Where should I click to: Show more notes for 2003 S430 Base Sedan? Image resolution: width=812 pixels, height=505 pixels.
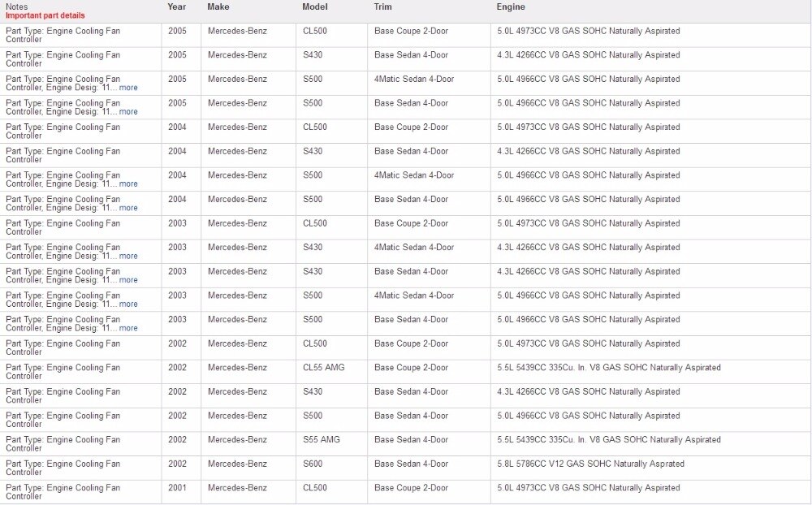tap(128, 279)
